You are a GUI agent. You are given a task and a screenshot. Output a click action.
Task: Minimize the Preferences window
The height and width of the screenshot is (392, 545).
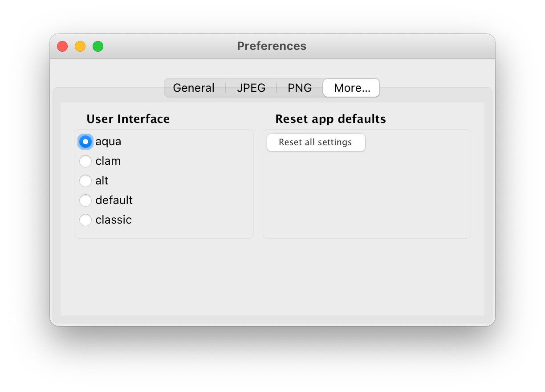point(80,46)
